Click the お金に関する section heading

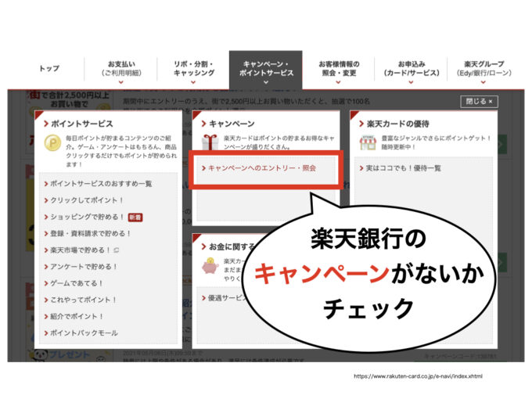[x=232, y=246]
